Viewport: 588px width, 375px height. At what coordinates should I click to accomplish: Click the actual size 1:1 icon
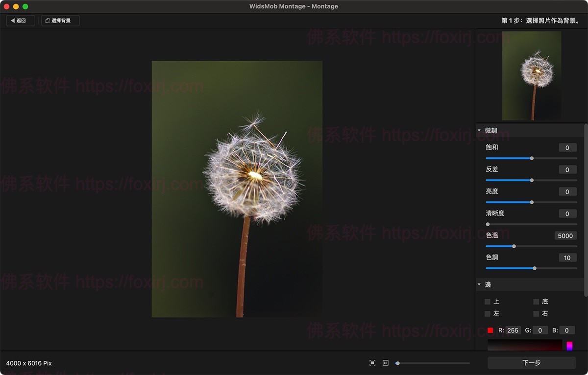click(x=385, y=363)
